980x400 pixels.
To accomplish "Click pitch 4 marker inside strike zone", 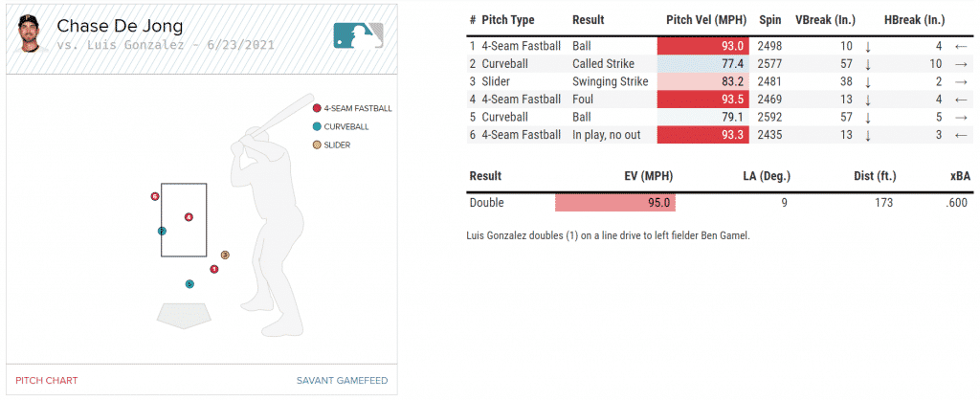I will [189, 217].
